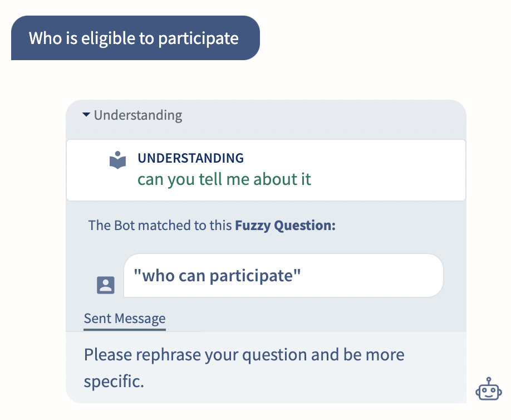Click the user avatar icon beside fuzzy question
511x420 pixels.
106,285
